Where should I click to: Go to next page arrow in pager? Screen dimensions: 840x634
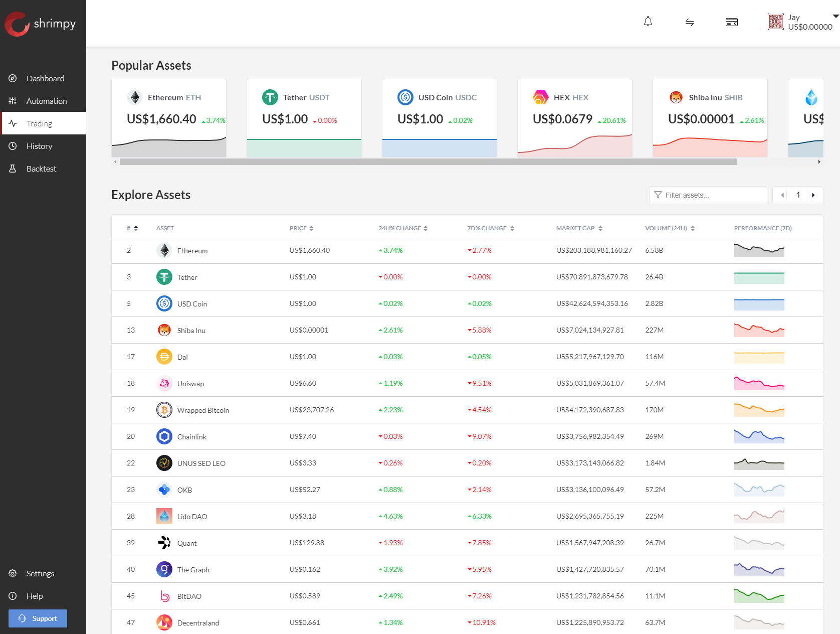[813, 195]
